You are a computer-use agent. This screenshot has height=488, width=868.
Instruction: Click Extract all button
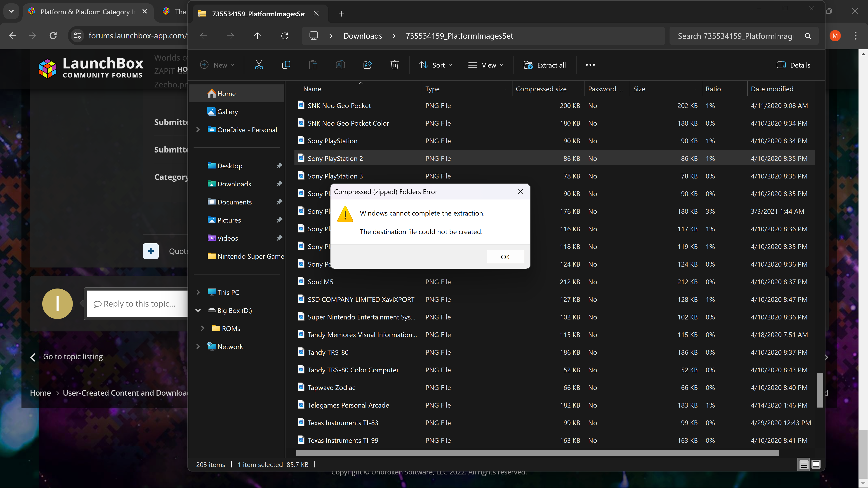click(545, 65)
